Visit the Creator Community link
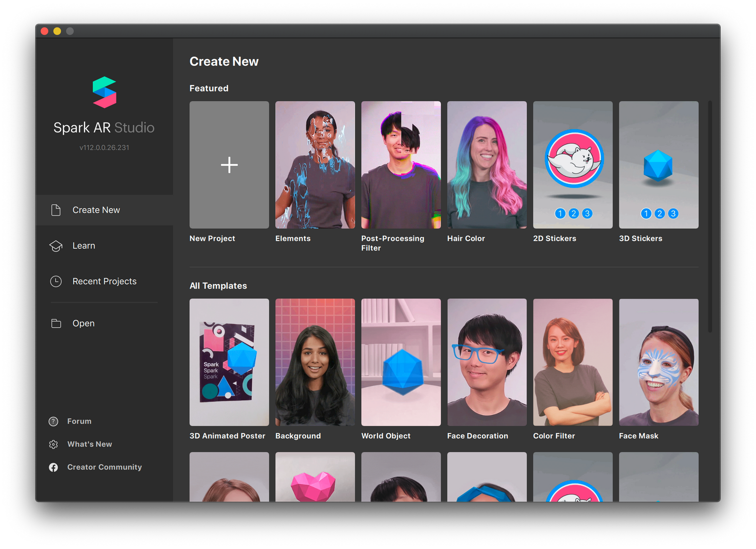756x549 pixels. click(104, 467)
